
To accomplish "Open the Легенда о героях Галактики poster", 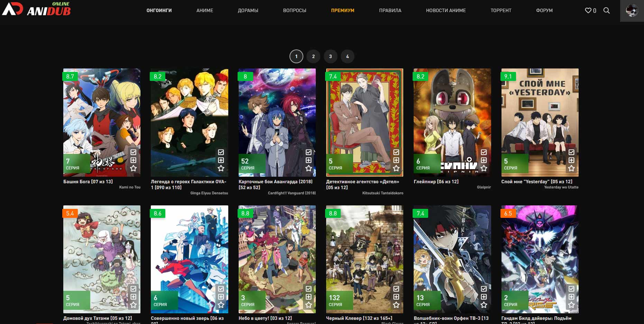I will (x=190, y=122).
